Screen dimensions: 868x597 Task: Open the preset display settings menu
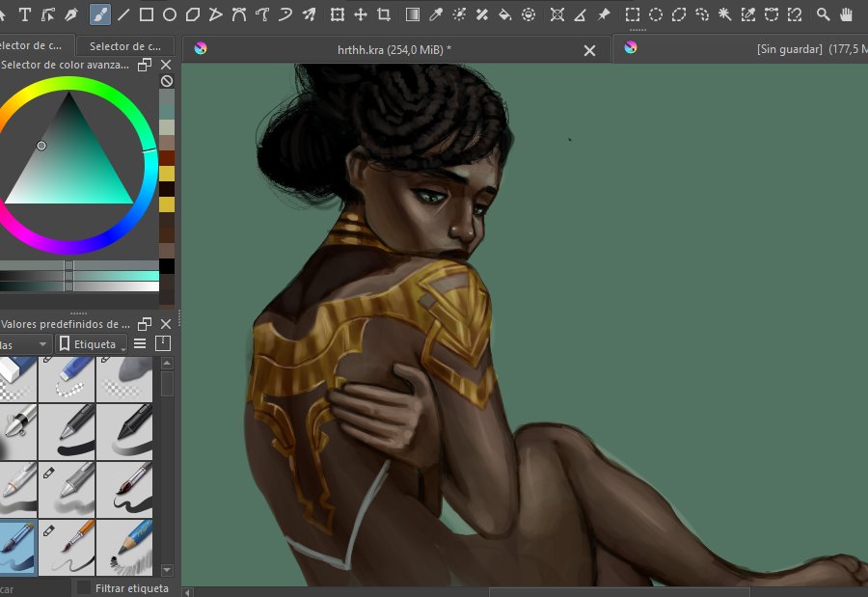140,344
